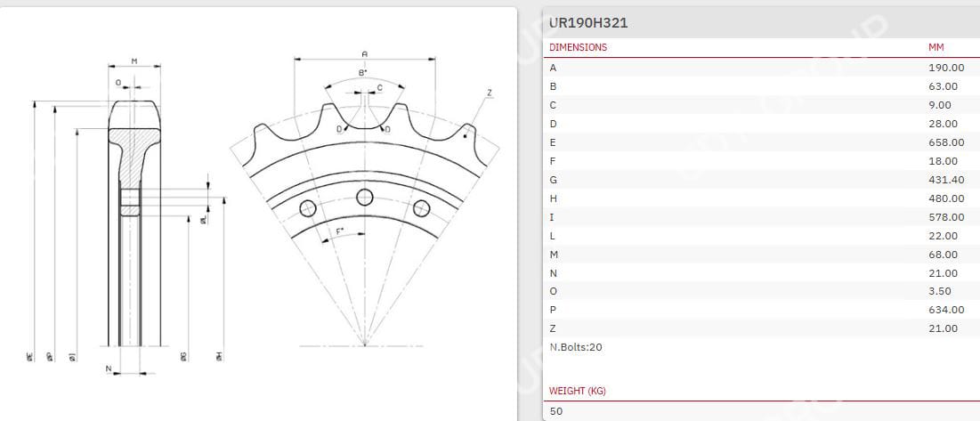Click the A dimension label above sprocket teeth

click(365, 54)
